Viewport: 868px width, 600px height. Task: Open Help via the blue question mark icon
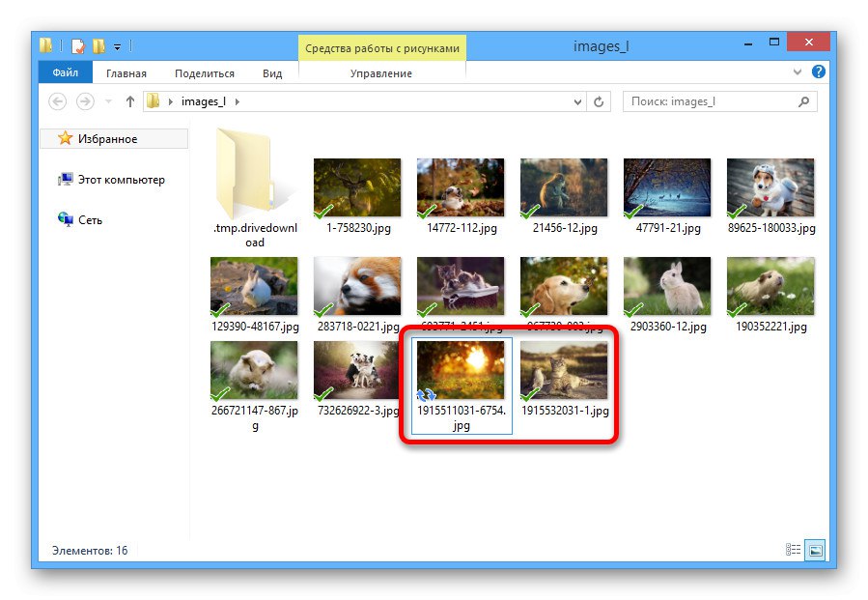coord(818,71)
